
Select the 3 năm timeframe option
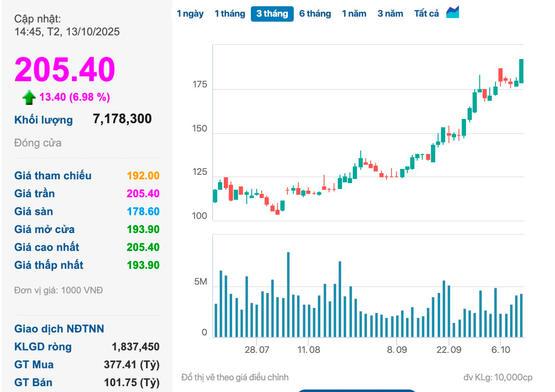390,13
